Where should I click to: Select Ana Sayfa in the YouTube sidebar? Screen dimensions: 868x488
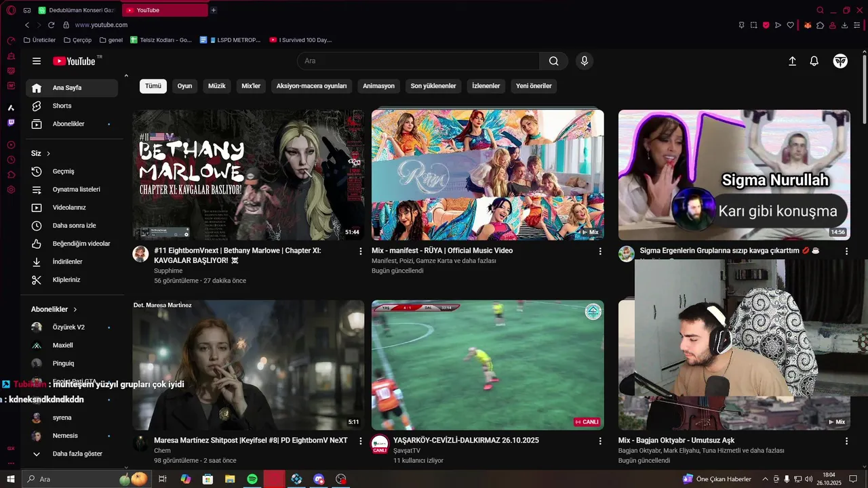tap(72, 88)
